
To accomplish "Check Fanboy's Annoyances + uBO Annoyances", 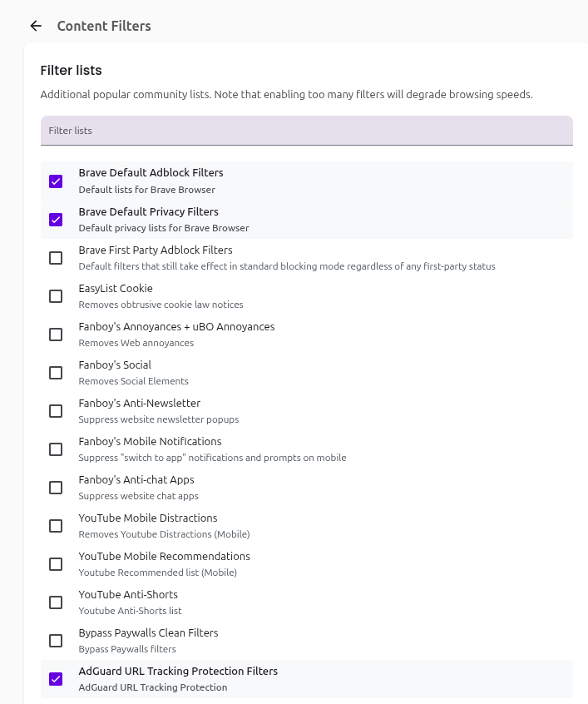I will tap(56, 335).
